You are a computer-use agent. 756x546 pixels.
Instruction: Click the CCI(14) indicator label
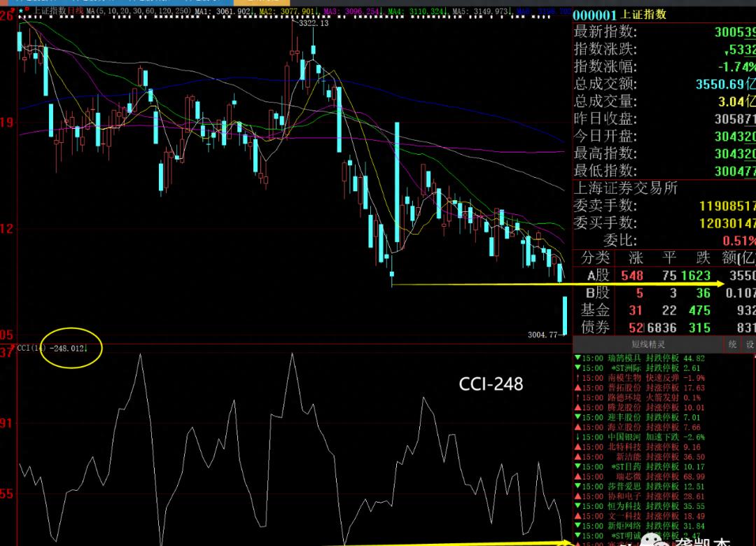31,348
